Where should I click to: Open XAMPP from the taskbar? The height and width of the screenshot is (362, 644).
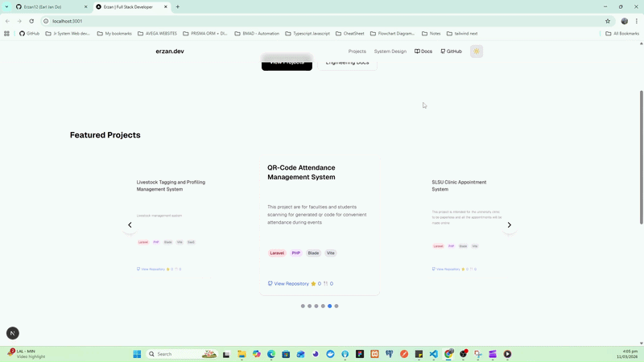374,354
